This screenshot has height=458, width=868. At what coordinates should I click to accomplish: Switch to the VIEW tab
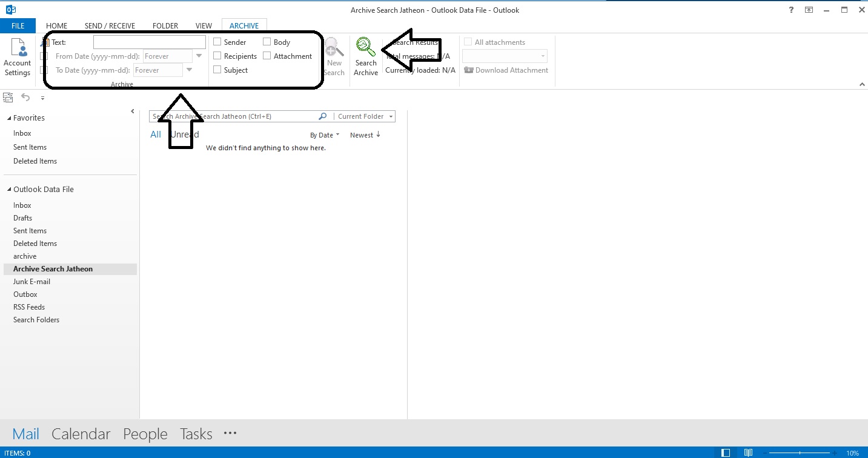pyautogui.click(x=204, y=26)
